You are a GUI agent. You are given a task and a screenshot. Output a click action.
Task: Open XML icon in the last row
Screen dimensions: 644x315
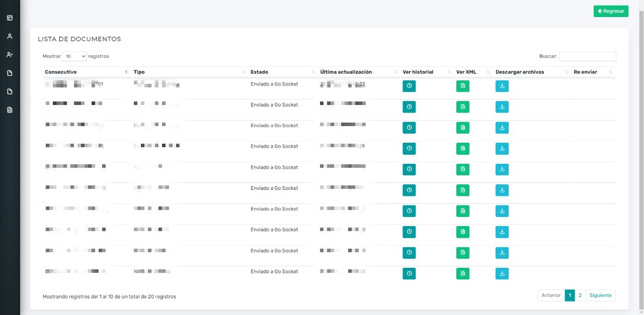click(463, 274)
